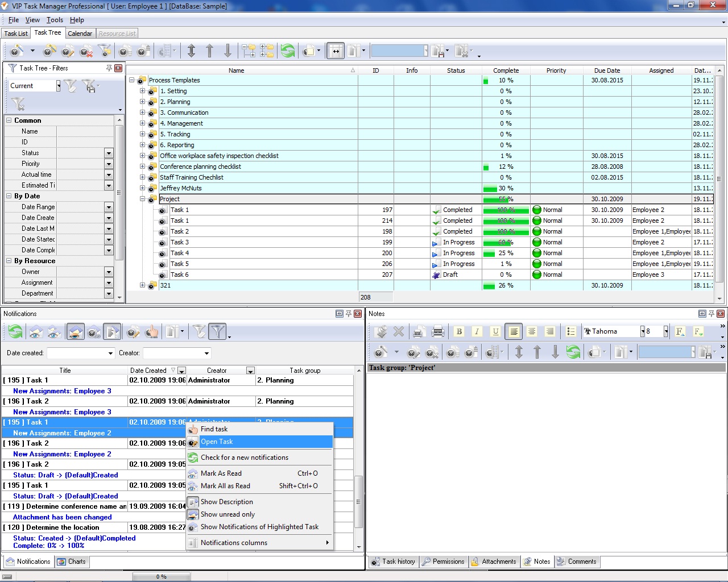Image resolution: width=728 pixels, height=582 pixels.
Task: Open the Date created dropdown in Notifications
Action: click(110, 354)
